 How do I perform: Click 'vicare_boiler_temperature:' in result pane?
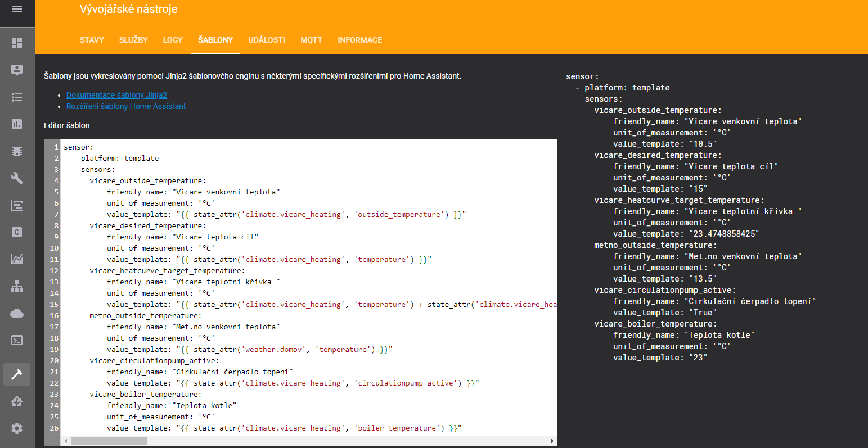click(x=656, y=324)
